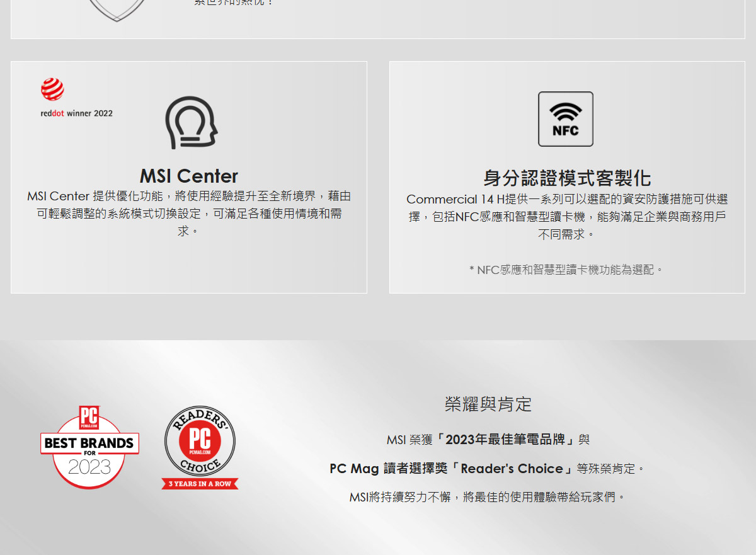Click the NFC wireless signal icon
This screenshot has width=756, height=555.
[x=565, y=119]
